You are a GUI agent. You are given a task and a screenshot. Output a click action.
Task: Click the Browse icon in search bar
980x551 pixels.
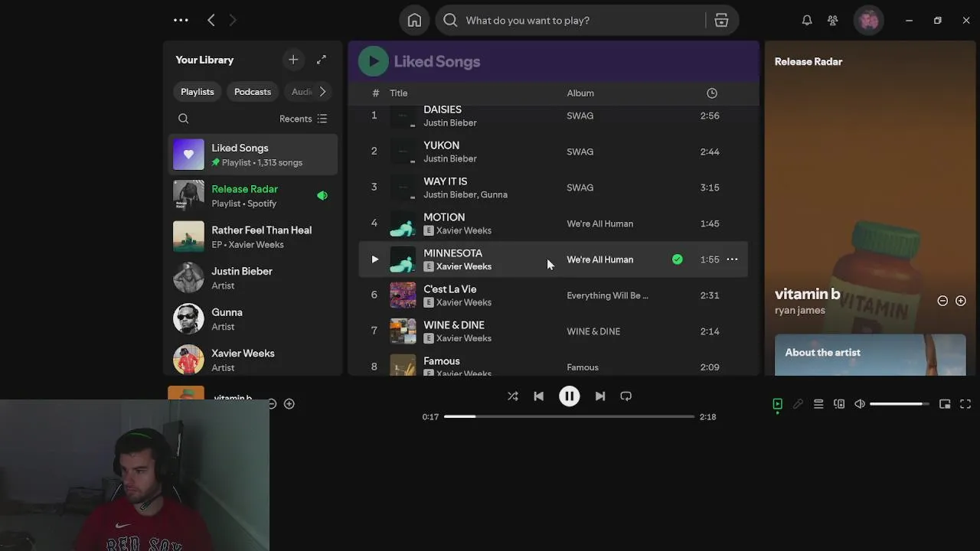pyautogui.click(x=721, y=21)
